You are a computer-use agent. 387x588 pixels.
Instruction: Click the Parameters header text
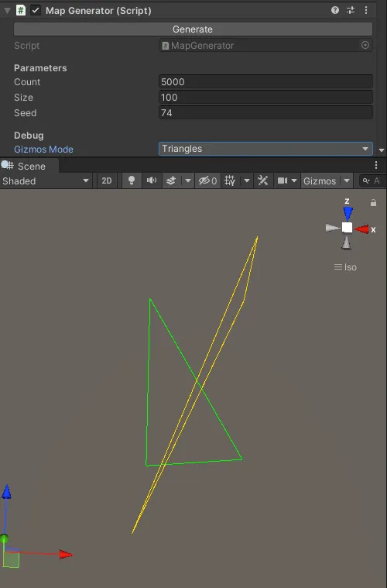coord(40,68)
